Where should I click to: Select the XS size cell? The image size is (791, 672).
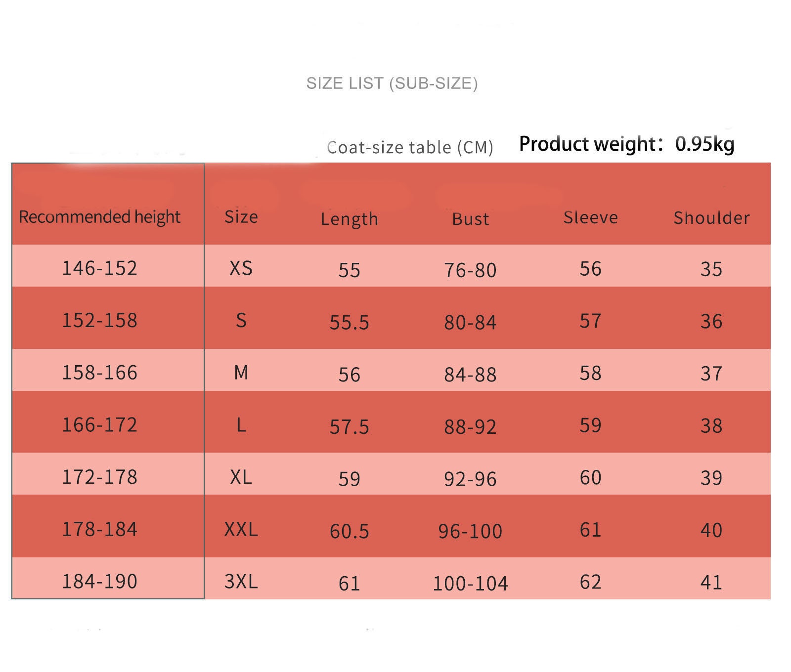[x=241, y=268]
